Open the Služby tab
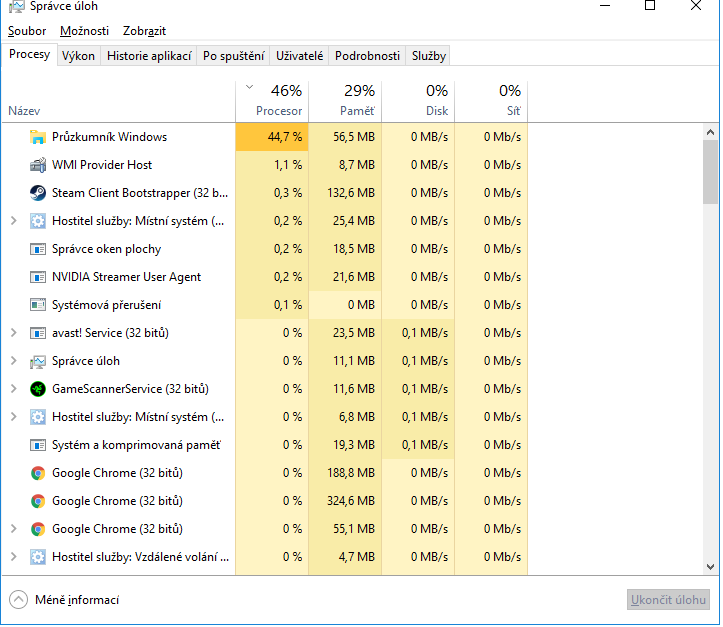 click(x=429, y=56)
